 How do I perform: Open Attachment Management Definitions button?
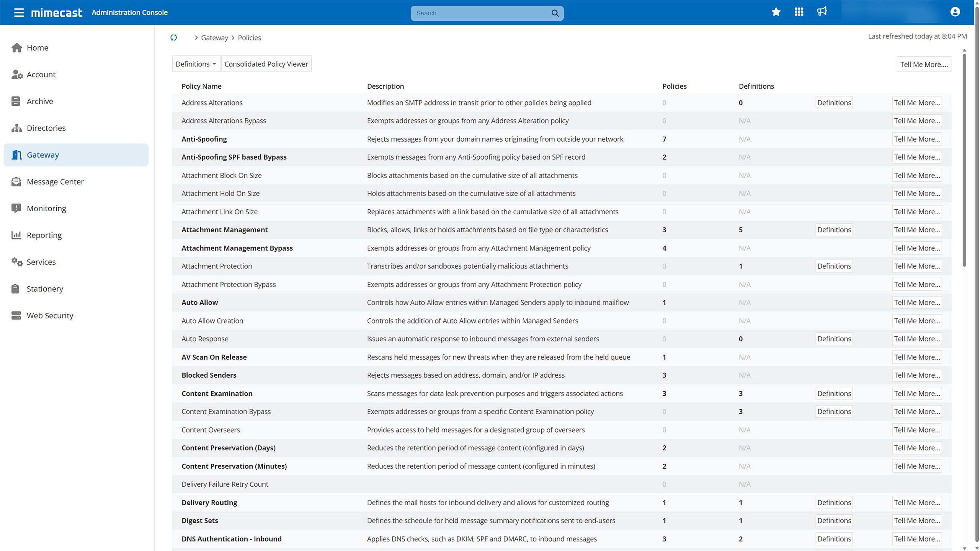click(834, 230)
